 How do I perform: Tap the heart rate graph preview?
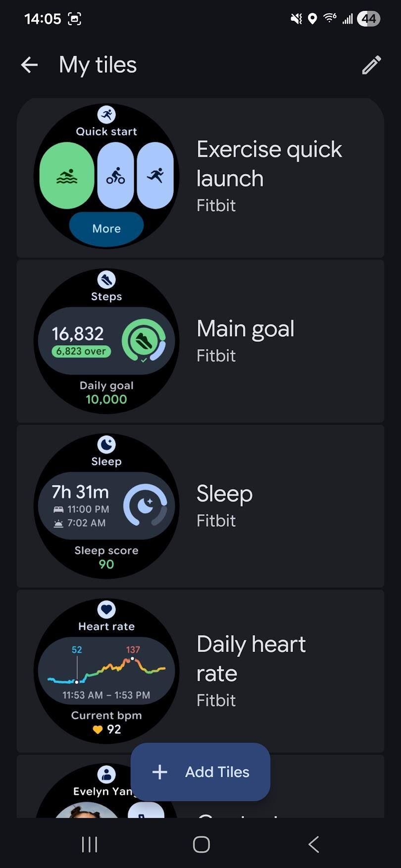[106, 669]
